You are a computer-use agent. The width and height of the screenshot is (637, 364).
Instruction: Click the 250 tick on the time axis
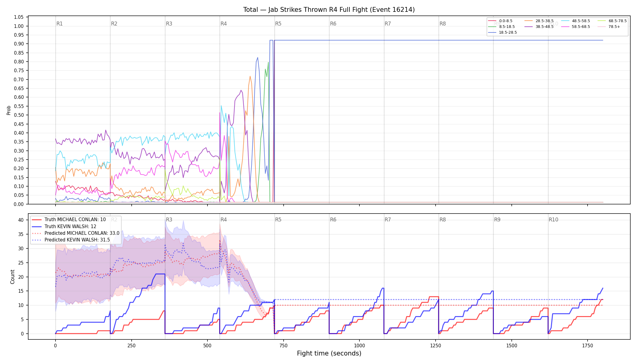click(131, 345)
